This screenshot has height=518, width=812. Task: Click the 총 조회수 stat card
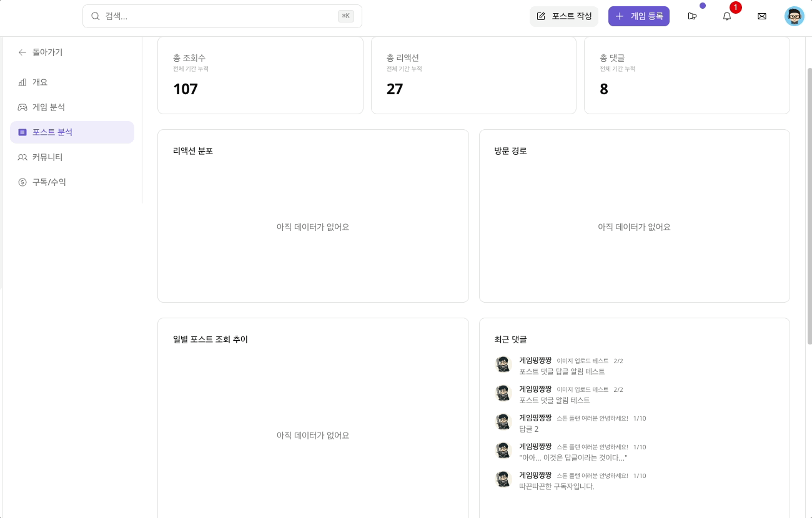click(x=260, y=76)
